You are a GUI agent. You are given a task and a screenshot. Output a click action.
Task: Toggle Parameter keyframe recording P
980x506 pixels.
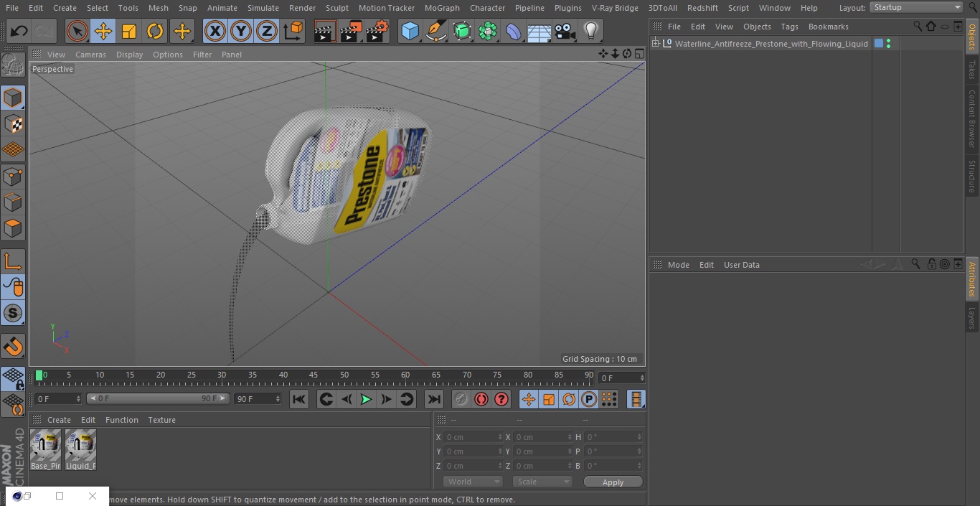point(588,399)
